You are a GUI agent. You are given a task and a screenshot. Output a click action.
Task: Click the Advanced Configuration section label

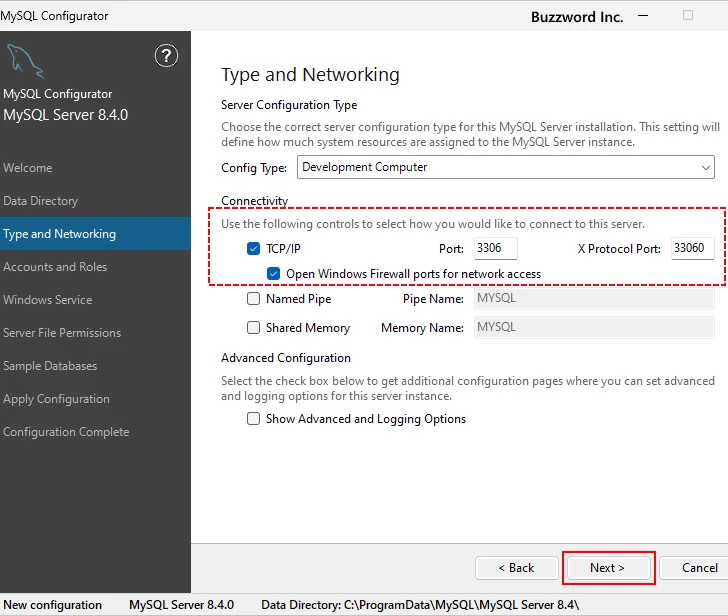pyautogui.click(x=286, y=358)
